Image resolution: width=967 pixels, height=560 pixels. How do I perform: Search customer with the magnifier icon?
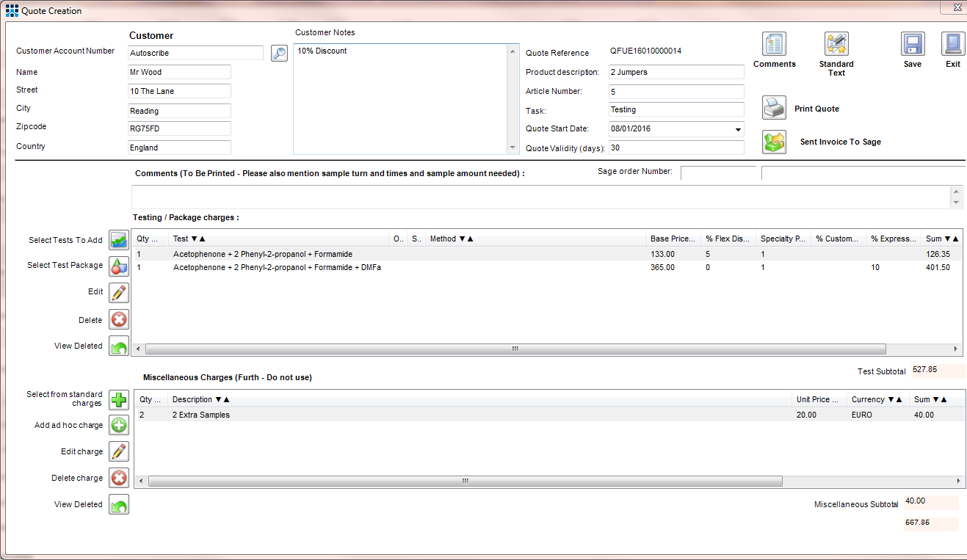tap(278, 53)
